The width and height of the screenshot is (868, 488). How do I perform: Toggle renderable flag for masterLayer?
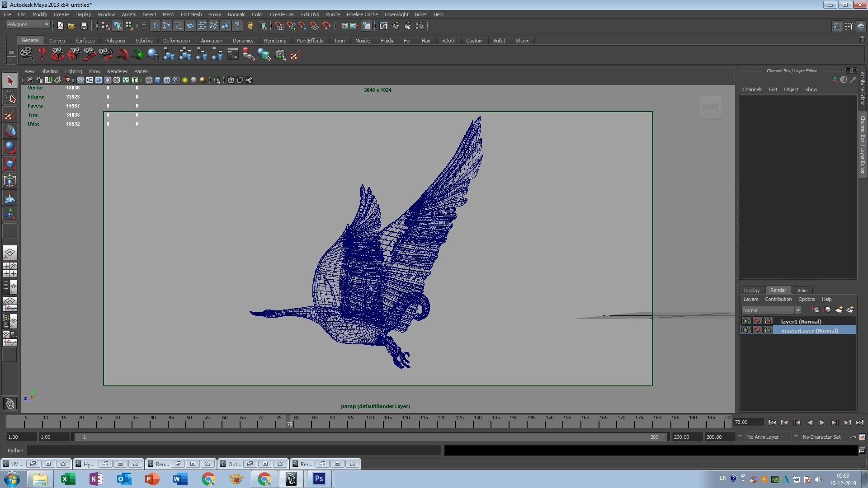[746, 330]
